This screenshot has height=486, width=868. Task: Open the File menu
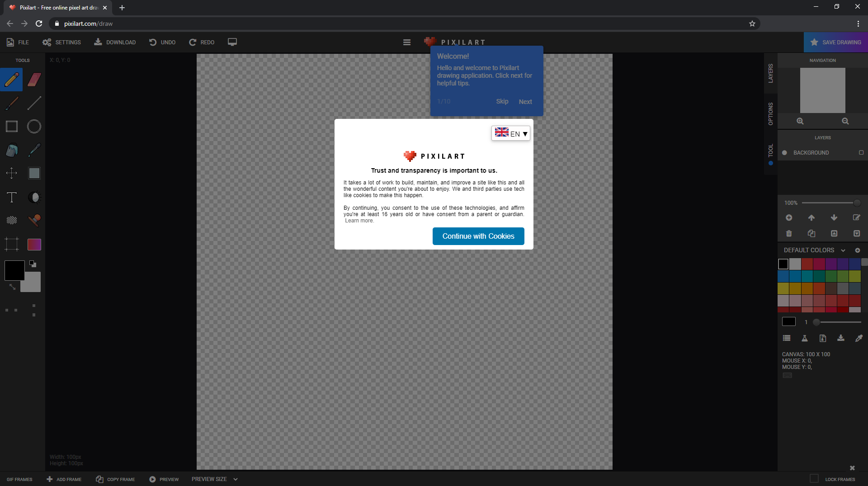click(x=18, y=42)
